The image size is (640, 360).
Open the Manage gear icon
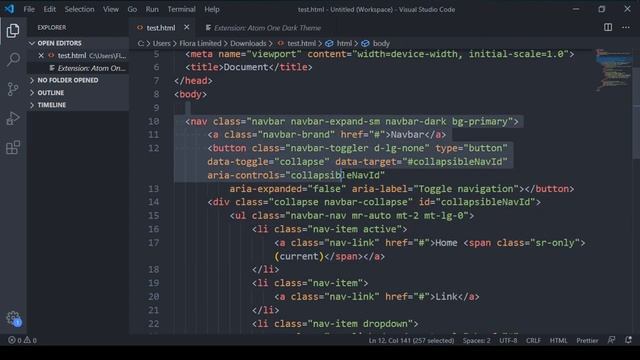(13, 318)
